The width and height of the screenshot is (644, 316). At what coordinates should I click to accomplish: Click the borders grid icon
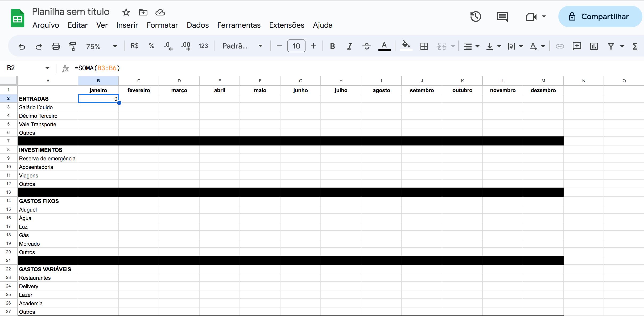tap(424, 46)
